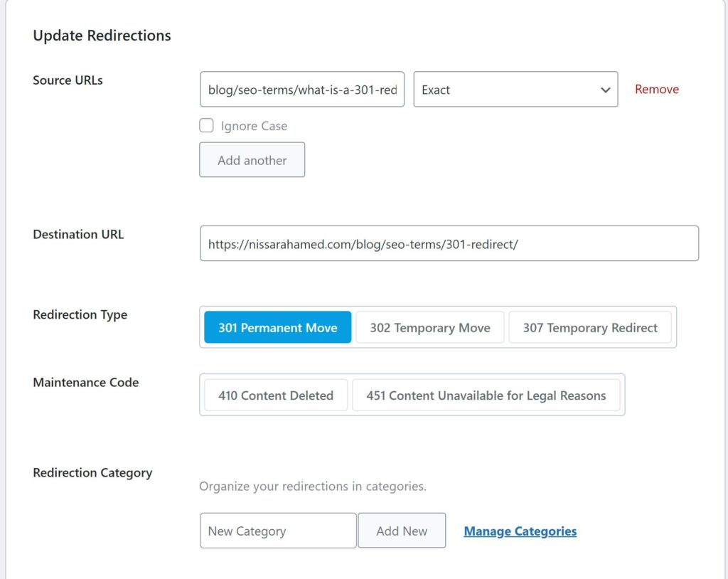
Task: Select the 307 Temporary Redirect option
Action: pyautogui.click(x=590, y=327)
